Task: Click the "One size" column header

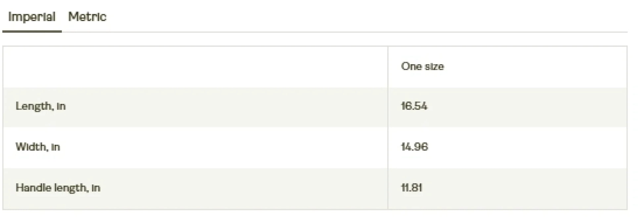Action: point(422,67)
